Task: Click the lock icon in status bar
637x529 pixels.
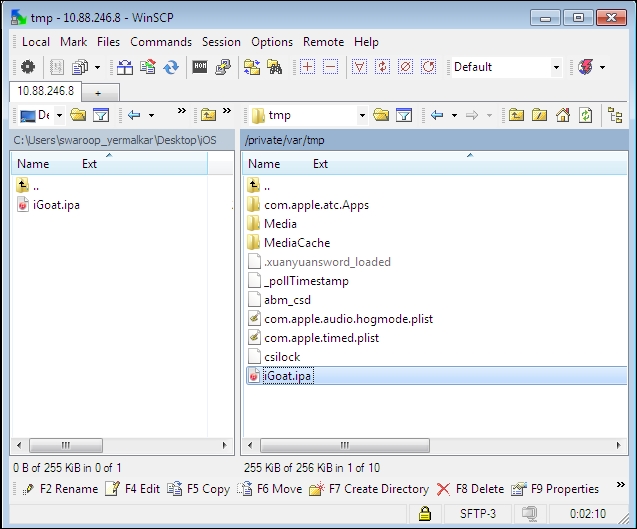Action: pyautogui.click(x=425, y=514)
